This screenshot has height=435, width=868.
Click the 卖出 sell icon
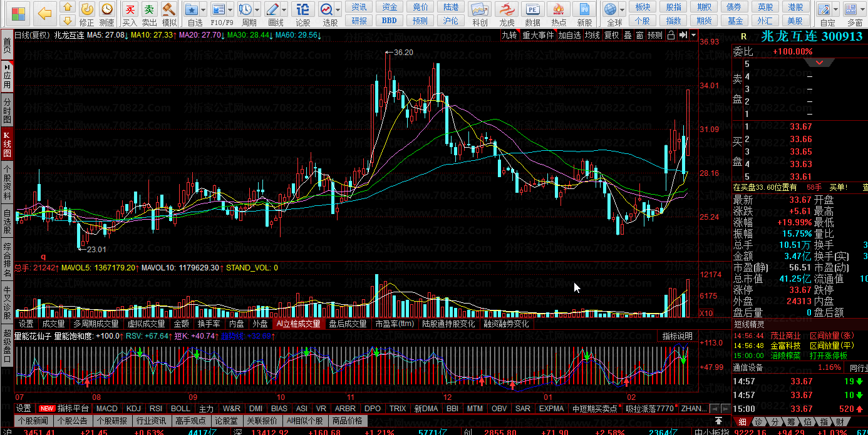click(x=149, y=14)
